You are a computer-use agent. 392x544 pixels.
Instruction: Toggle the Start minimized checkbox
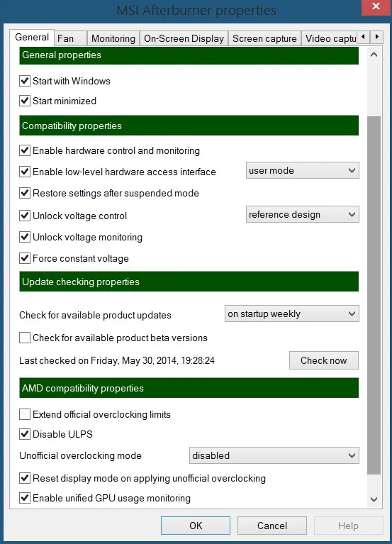click(x=25, y=101)
